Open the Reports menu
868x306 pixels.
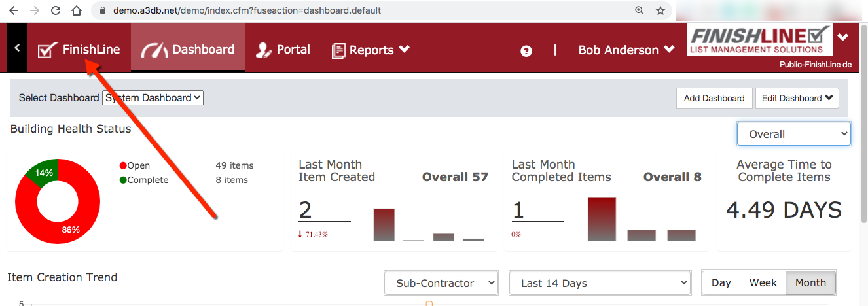click(x=371, y=50)
